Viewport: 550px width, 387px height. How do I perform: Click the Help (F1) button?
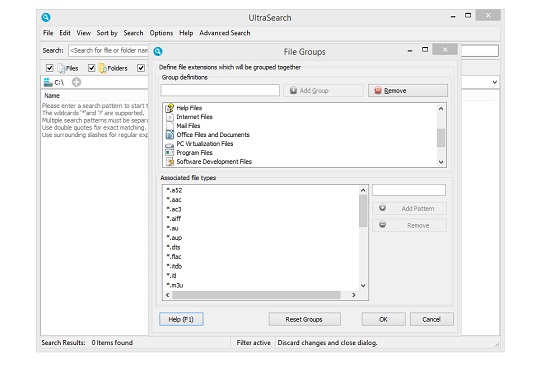181,319
